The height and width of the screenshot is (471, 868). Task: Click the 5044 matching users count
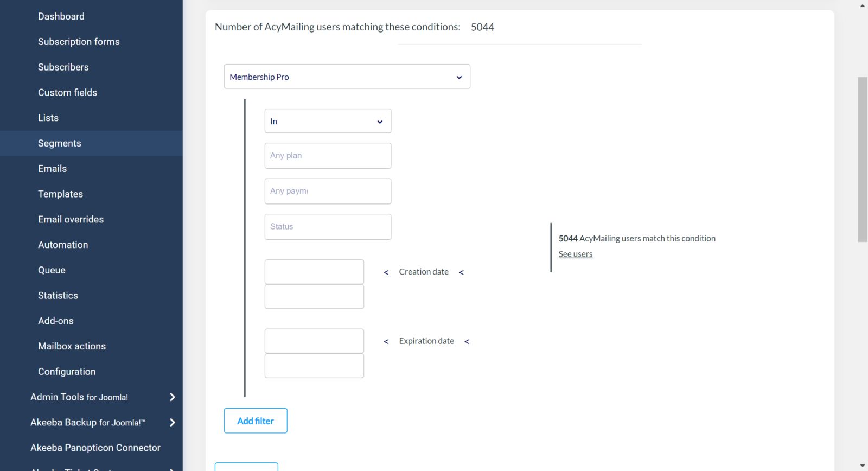coord(482,27)
